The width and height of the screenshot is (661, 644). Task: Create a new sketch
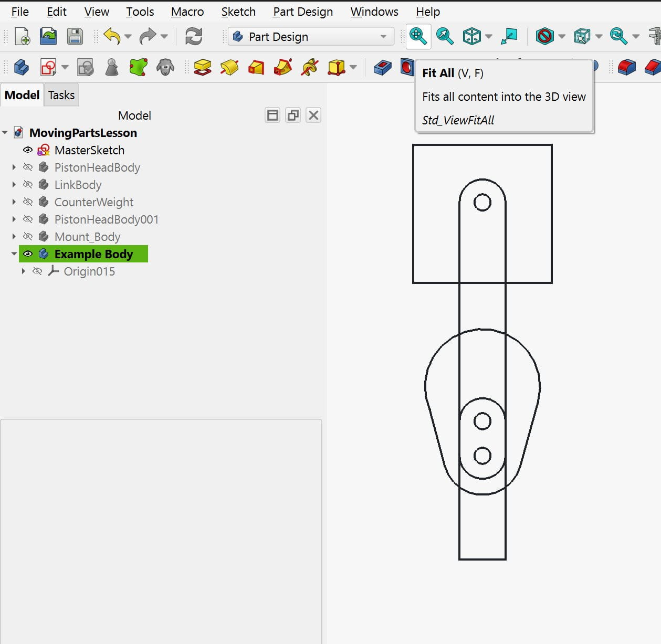pyautogui.click(x=48, y=67)
